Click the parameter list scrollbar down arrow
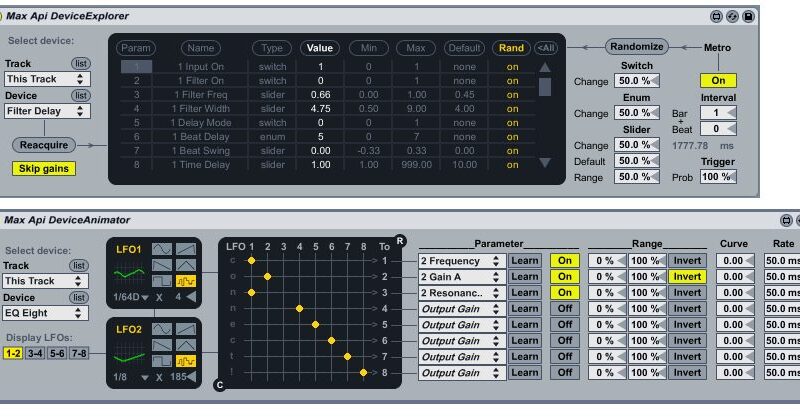The image size is (800, 417). pos(544,162)
